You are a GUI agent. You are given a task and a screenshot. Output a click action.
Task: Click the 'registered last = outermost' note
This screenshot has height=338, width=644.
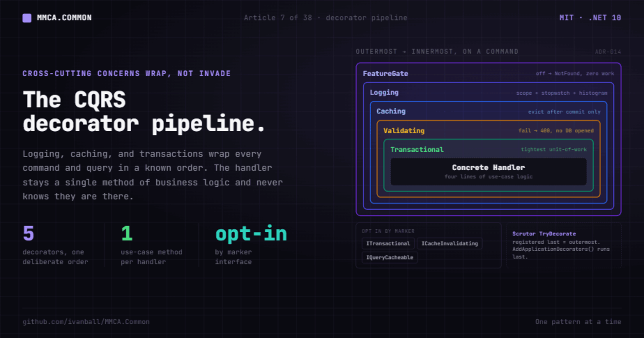(x=556, y=242)
